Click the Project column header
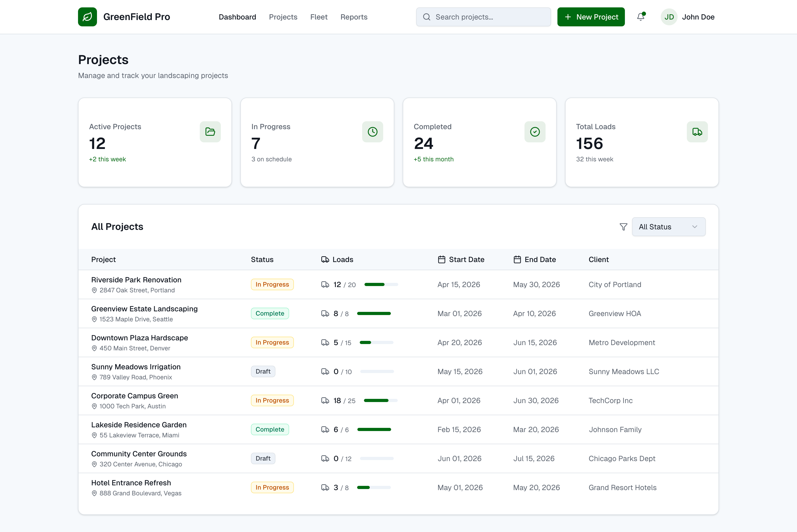The image size is (797, 532). click(x=103, y=260)
